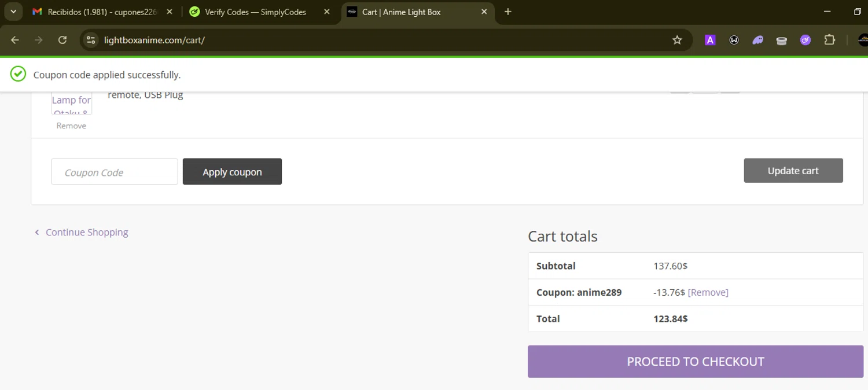Reload the cart page
This screenshot has height=390, width=868.
click(62, 40)
